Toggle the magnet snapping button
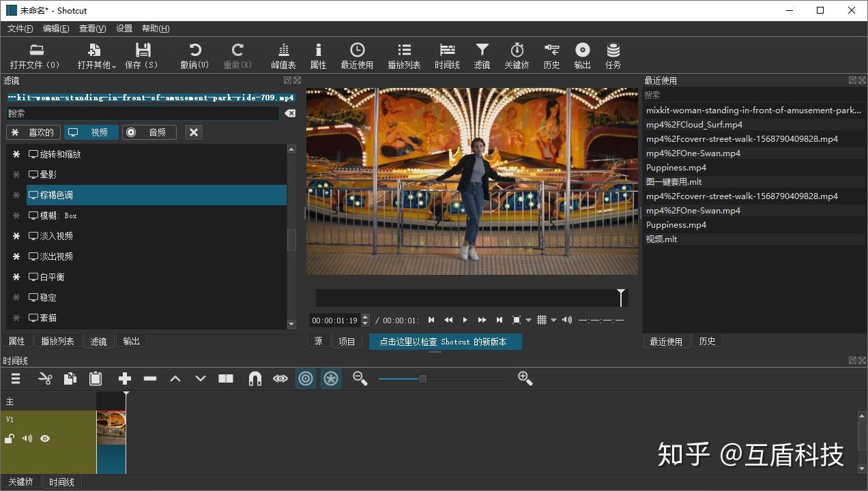868x491 pixels. [x=255, y=378]
